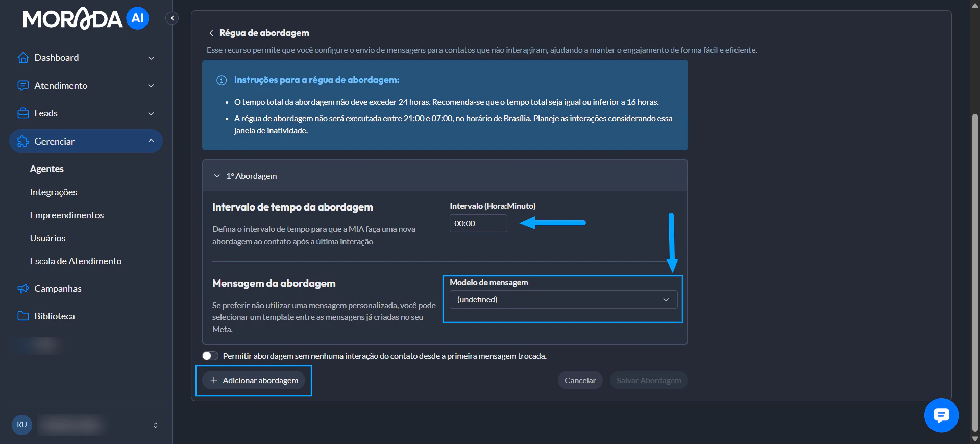Expand the Leads menu chevron
980x444 pixels.
tap(151, 114)
